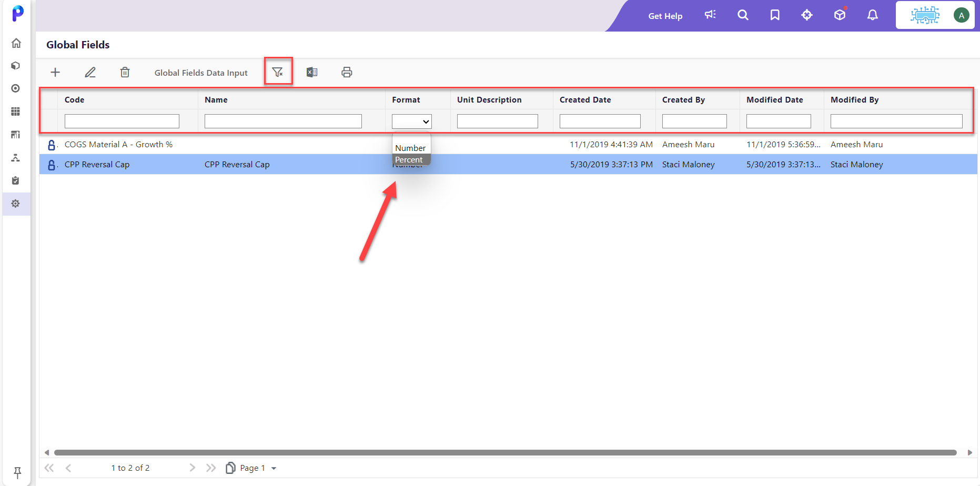Open bookmarks icon in header

click(x=775, y=15)
